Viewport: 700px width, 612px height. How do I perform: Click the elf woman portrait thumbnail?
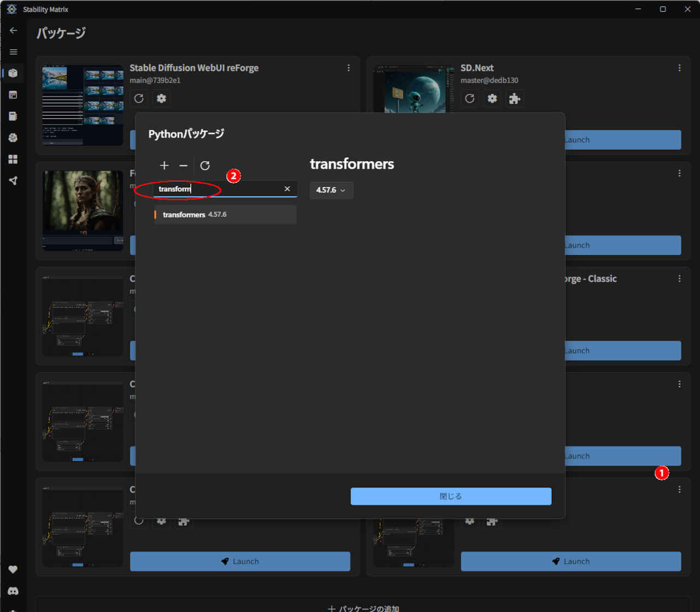coord(83,210)
